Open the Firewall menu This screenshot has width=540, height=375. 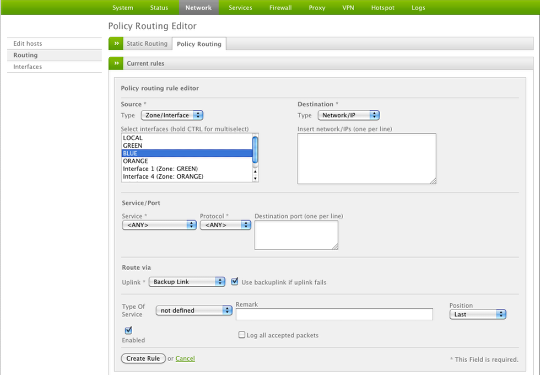(280, 8)
